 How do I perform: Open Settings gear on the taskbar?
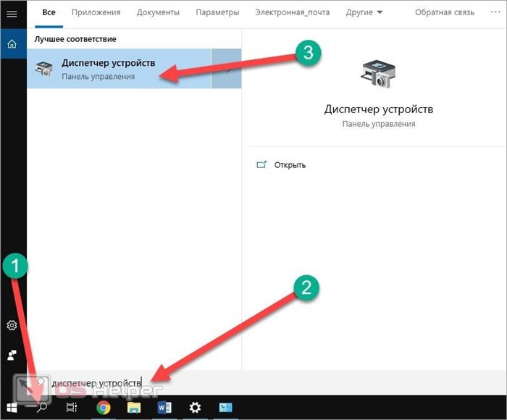click(x=195, y=408)
